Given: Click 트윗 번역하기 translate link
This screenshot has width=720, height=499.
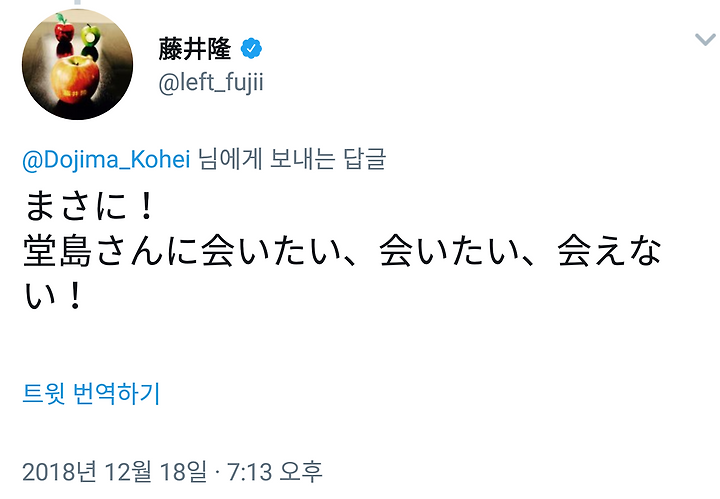Looking at the screenshot, I should 91,393.
